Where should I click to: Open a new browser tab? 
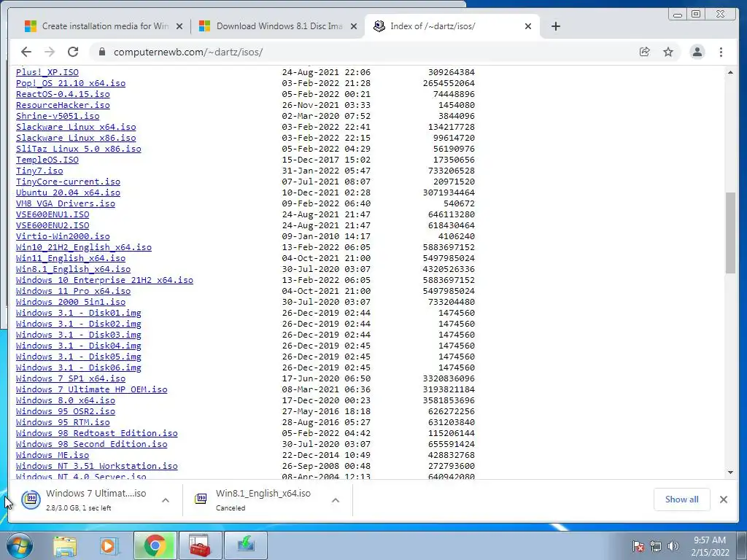point(555,26)
